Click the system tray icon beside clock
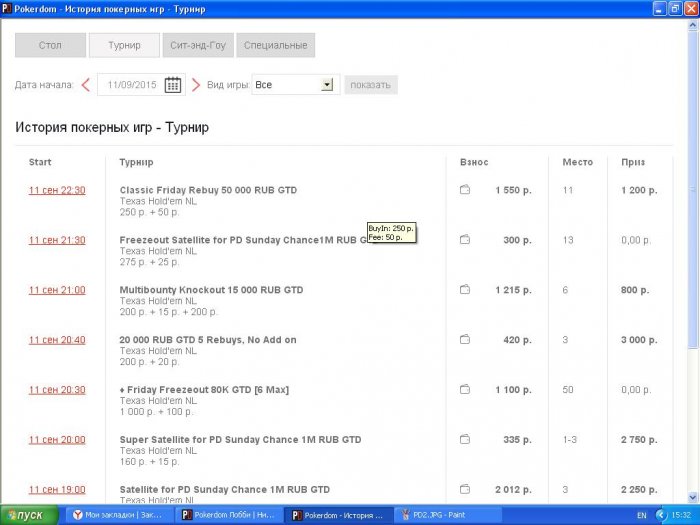 pyautogui.click(x=661, y=515)
